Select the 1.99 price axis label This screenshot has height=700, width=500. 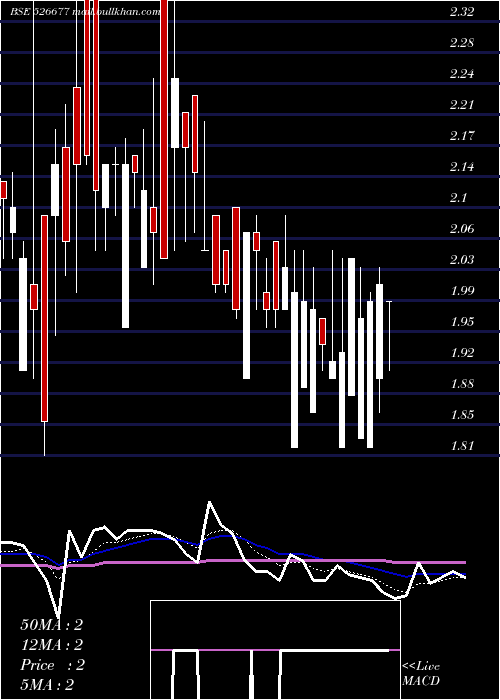click(462, 291)
